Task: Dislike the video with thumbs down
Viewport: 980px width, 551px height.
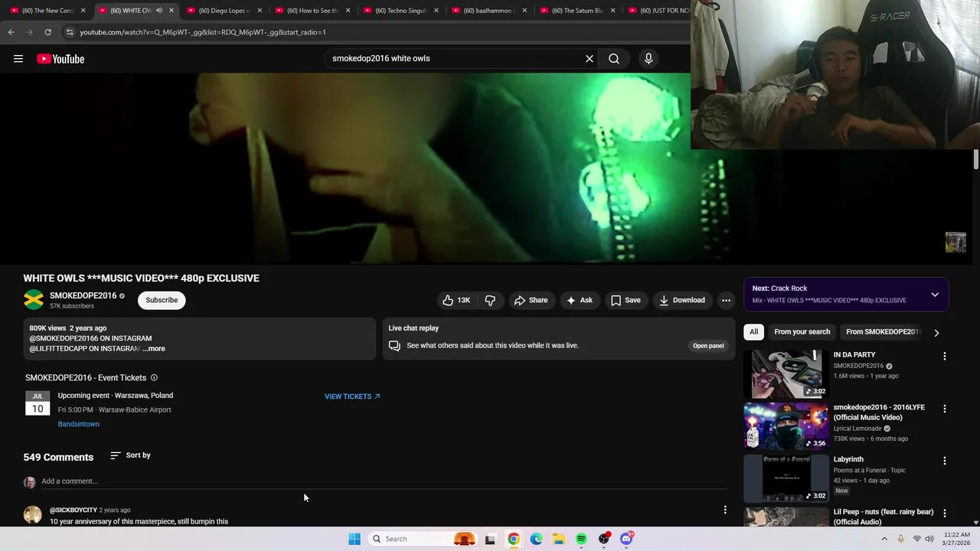Action: (491, 300)
